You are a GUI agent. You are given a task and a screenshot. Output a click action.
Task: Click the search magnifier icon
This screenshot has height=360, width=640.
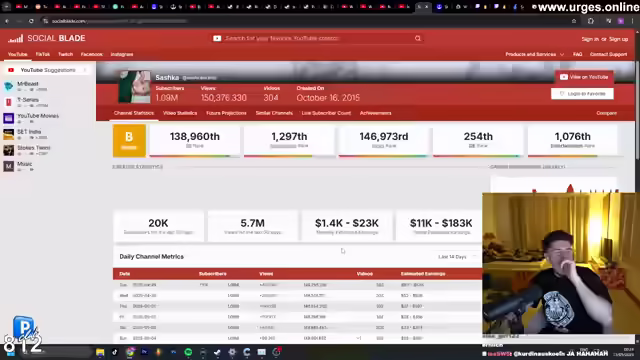418,38
